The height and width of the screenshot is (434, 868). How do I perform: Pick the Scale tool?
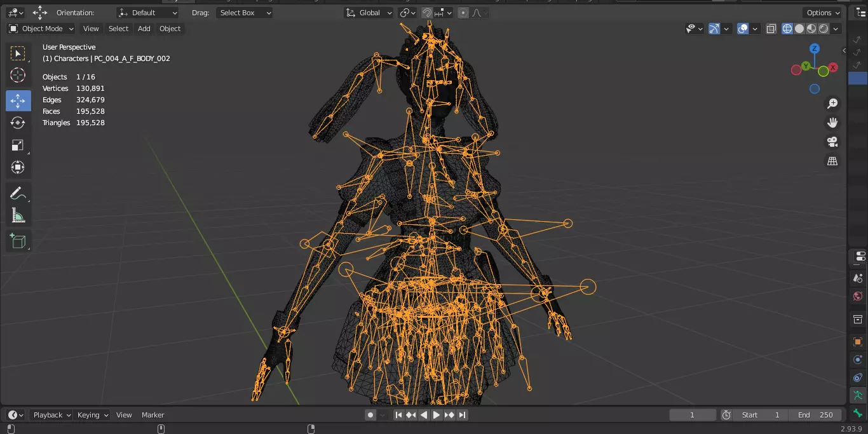[x=18, y=145]
